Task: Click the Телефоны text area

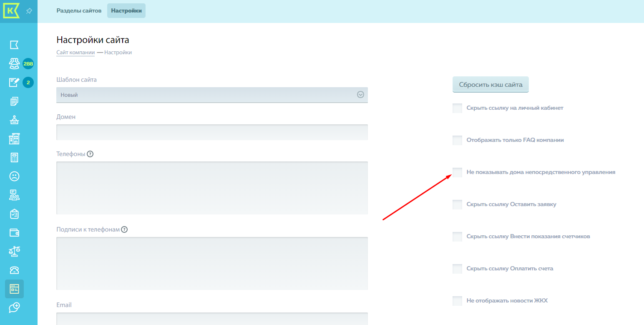Action: [x=212, y=188]
